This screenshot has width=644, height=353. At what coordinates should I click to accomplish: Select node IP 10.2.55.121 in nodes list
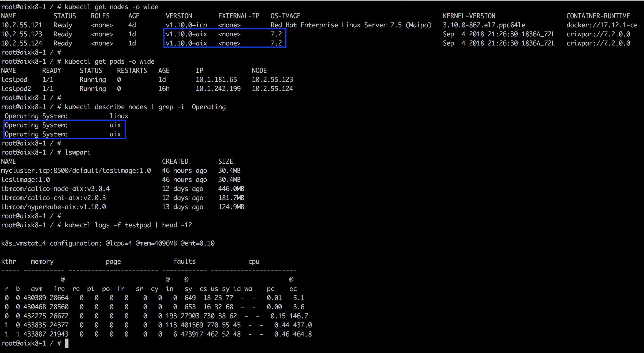(22, 25)
